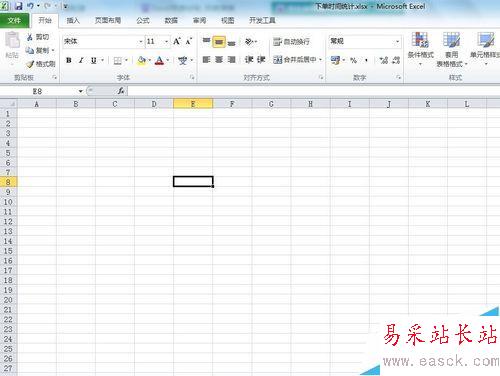
Task: Increase font size with large A icon
Action: 177,41
